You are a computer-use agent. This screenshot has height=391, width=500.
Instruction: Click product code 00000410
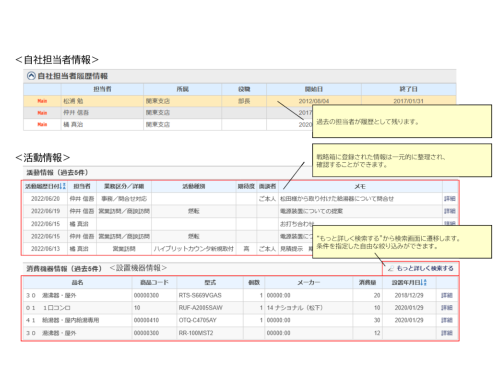point(146,320)
